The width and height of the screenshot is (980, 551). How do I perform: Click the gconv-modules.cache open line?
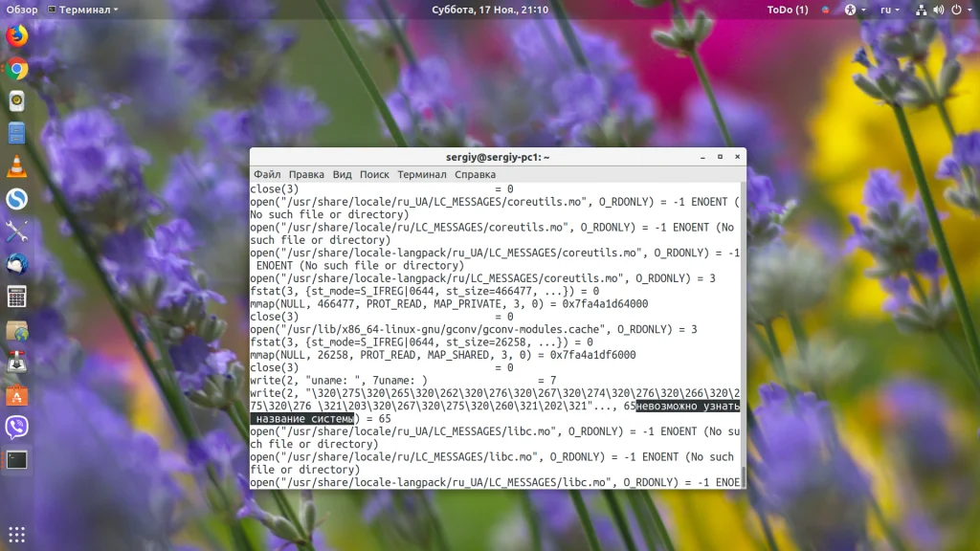[x=473, y=329]
